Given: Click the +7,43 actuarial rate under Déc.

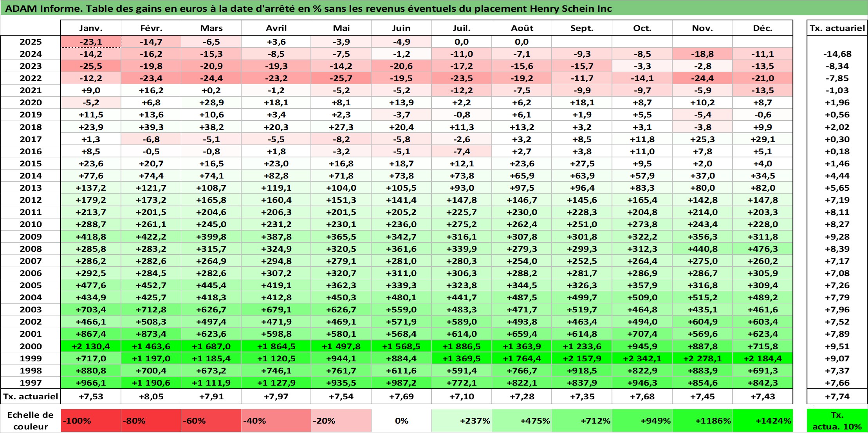Looking at the screenshot, I should click(x=763, y=397).
